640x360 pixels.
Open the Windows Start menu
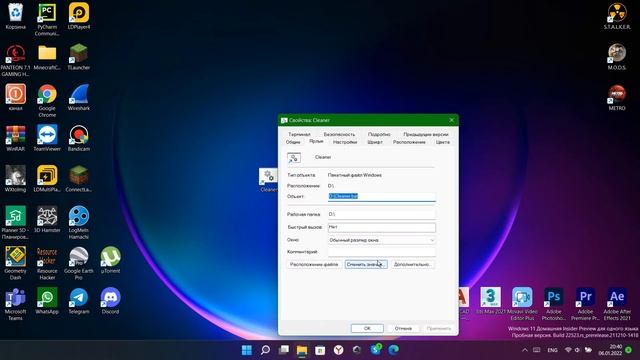(247, 350)
